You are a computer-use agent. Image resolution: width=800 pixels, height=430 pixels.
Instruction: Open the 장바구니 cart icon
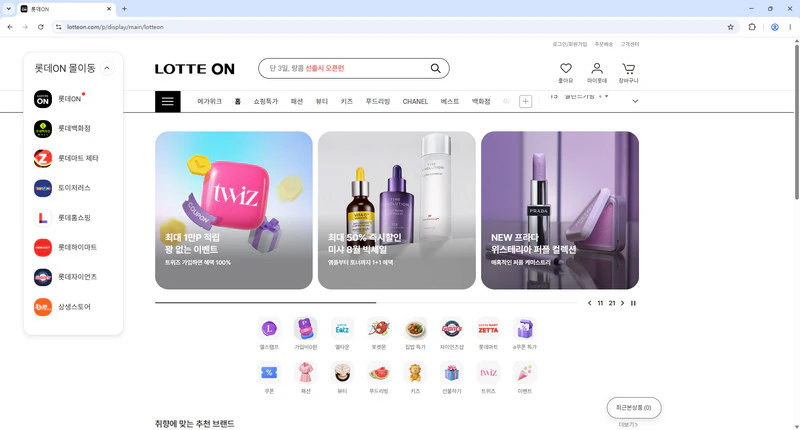click(x=629, y=68)
